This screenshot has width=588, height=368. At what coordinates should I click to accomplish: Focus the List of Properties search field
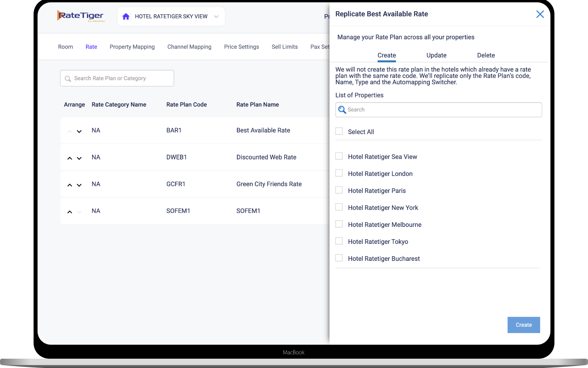pos(439,110)
